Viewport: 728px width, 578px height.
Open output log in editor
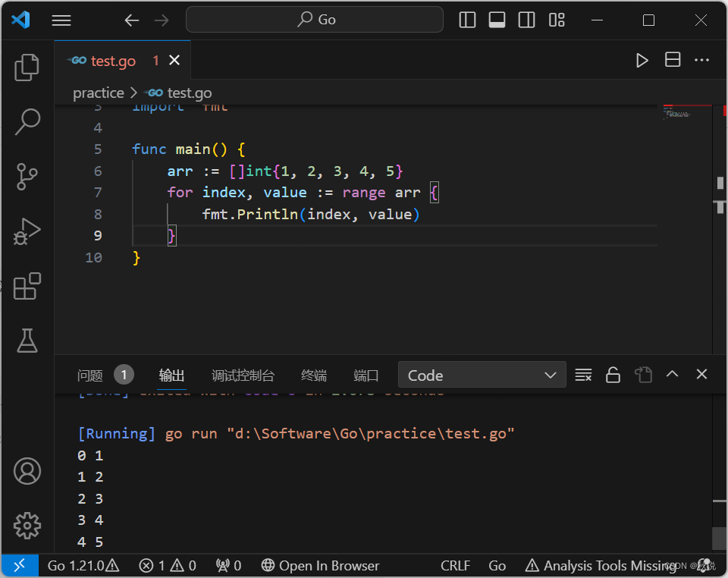(643, 375)
